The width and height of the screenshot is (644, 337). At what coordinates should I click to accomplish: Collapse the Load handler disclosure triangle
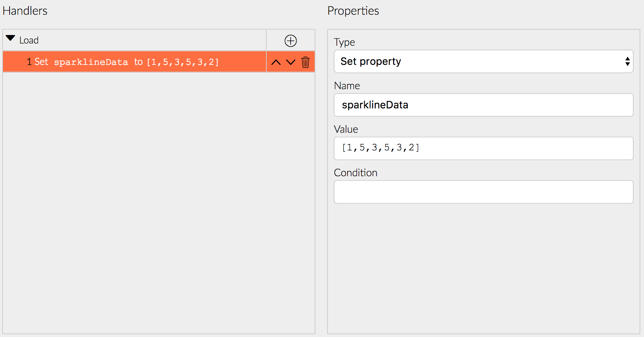coord(10,38)
